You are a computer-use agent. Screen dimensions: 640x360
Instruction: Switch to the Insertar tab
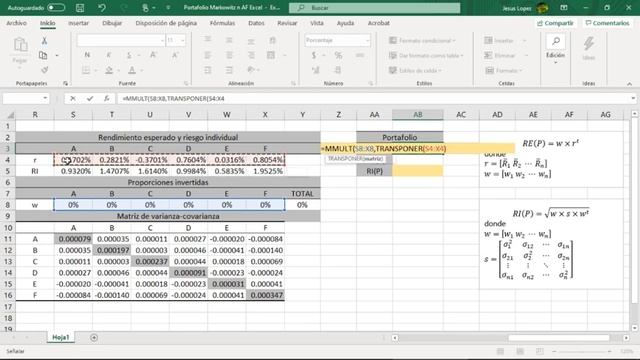[78, 23]
